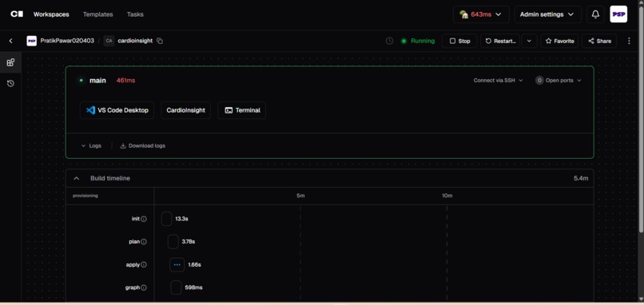The image size is (644, 305).
Task: Select the resources sidebar icon
Action: point(10,62)
